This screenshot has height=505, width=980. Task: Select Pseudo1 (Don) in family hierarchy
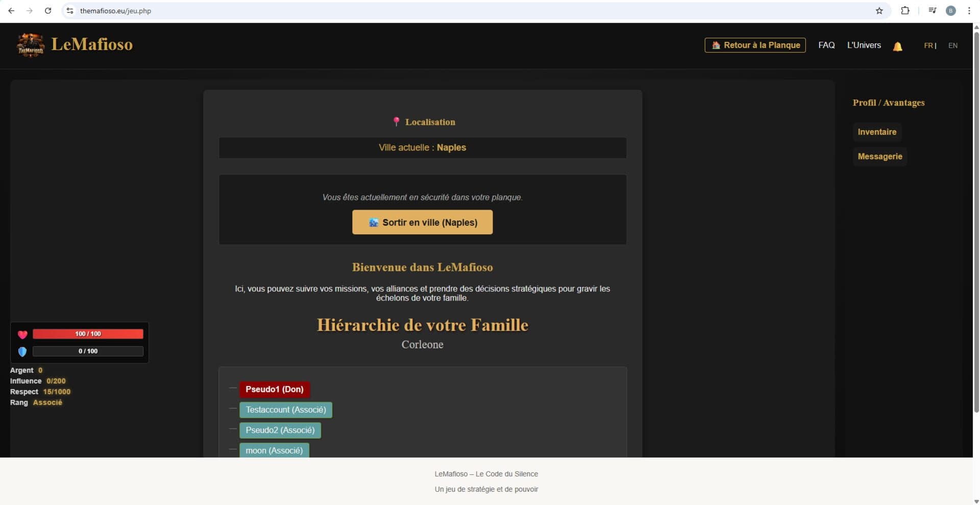click(x=275, y=389)
